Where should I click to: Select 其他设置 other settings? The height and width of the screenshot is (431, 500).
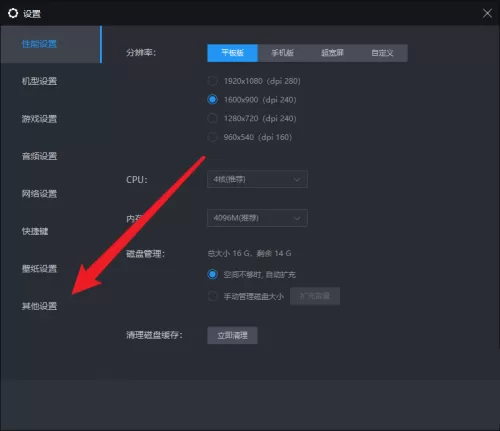click(x=39, y=306)
